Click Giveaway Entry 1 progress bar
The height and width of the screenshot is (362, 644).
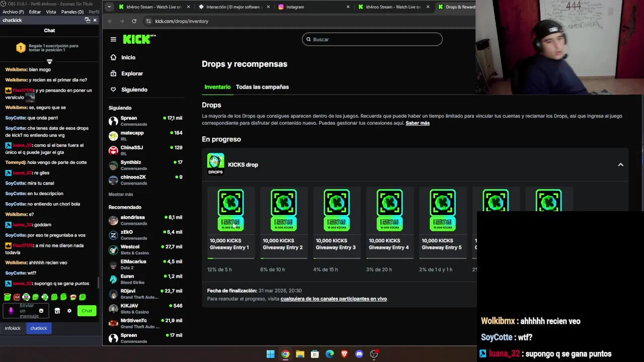pos(231,258)
